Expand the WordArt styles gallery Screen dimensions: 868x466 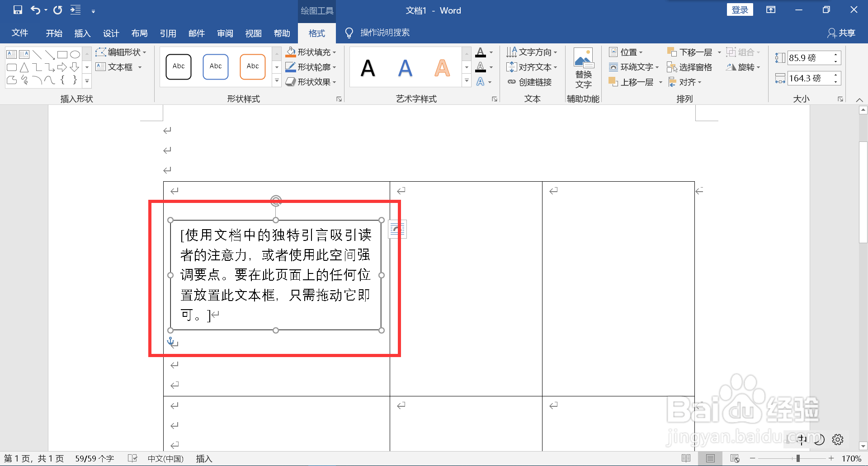pyautogui.click(x=467, y=81)
